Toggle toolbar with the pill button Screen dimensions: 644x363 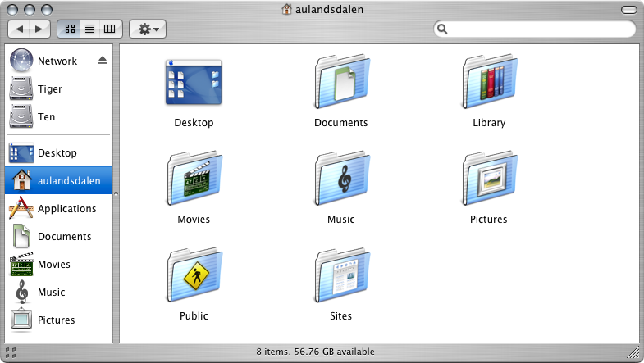point(628,10)
